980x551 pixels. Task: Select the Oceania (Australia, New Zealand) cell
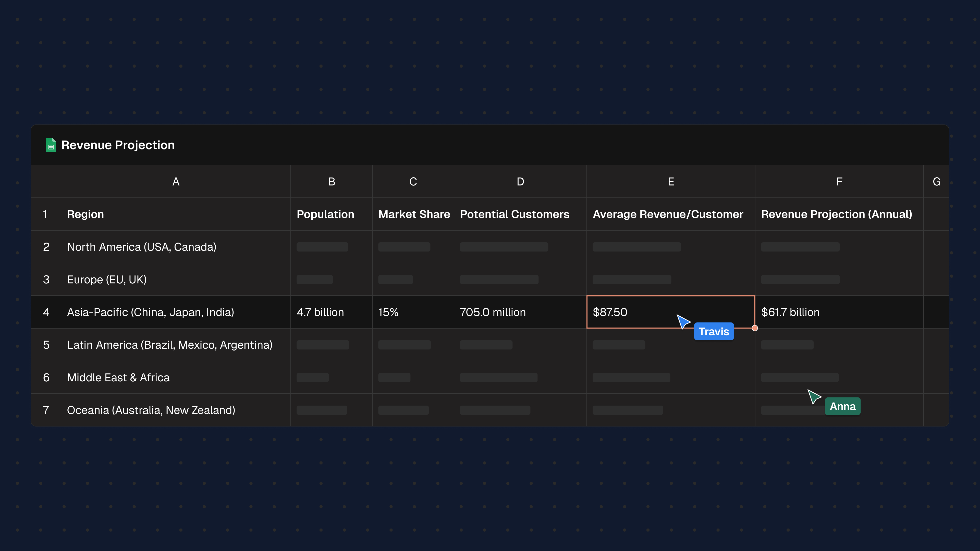pos(176,410)
